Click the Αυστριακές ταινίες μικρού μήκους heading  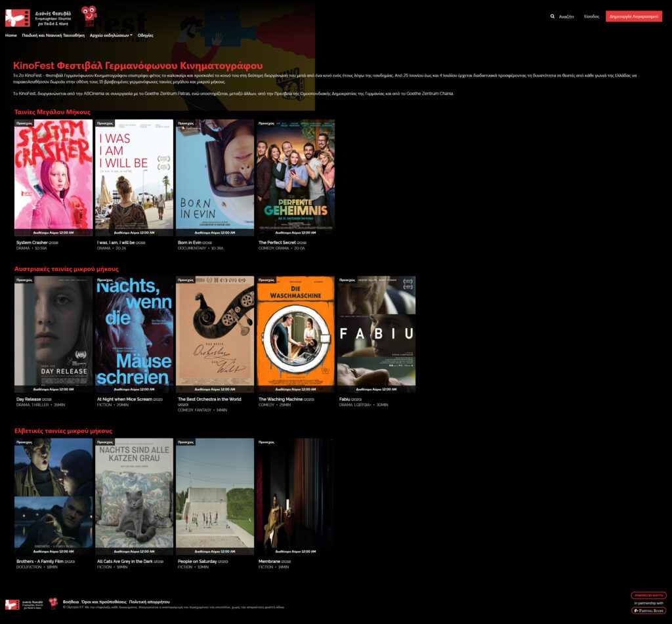(x=66, y=269)
